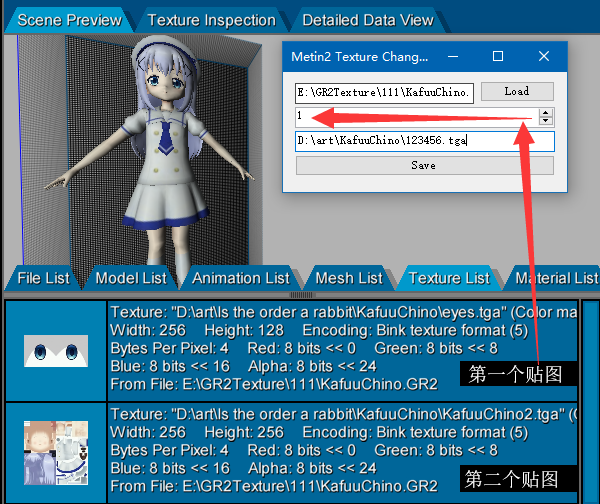Focus the texture index number field
Viewport: 600px width, 504px height.
pos(417,117)
